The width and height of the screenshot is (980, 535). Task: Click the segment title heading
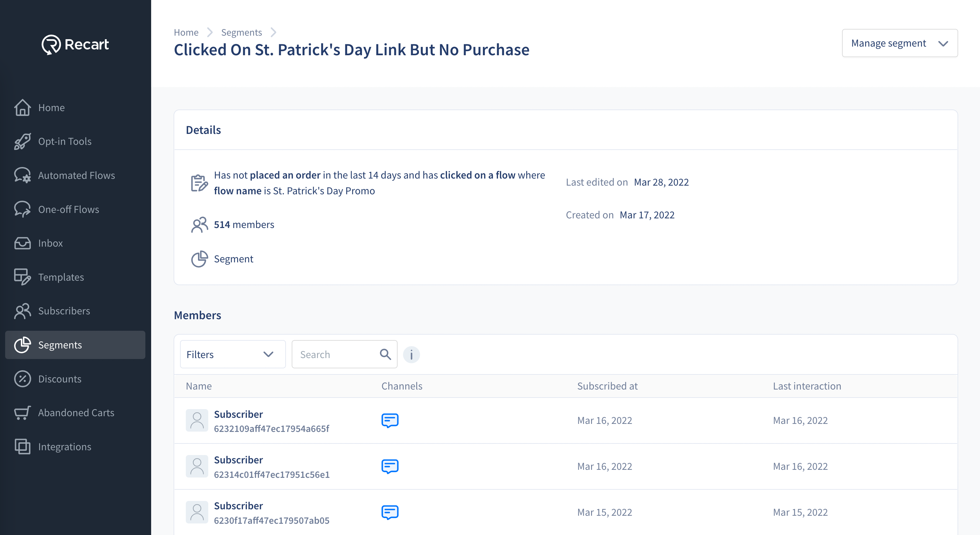coord(351,49)
